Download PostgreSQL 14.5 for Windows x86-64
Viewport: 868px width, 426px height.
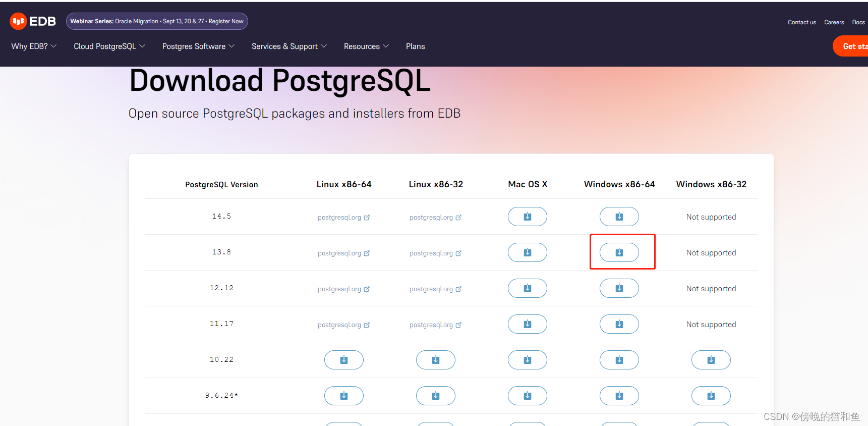[619, 217]
